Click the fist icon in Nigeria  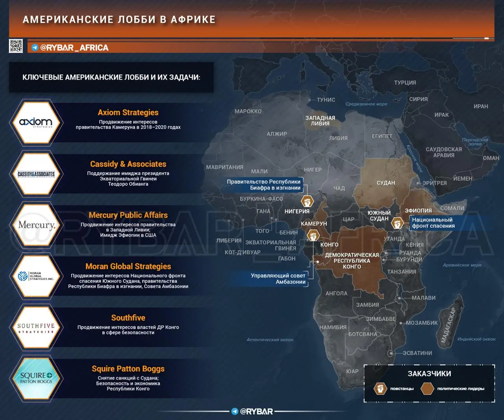click(307, 202)
